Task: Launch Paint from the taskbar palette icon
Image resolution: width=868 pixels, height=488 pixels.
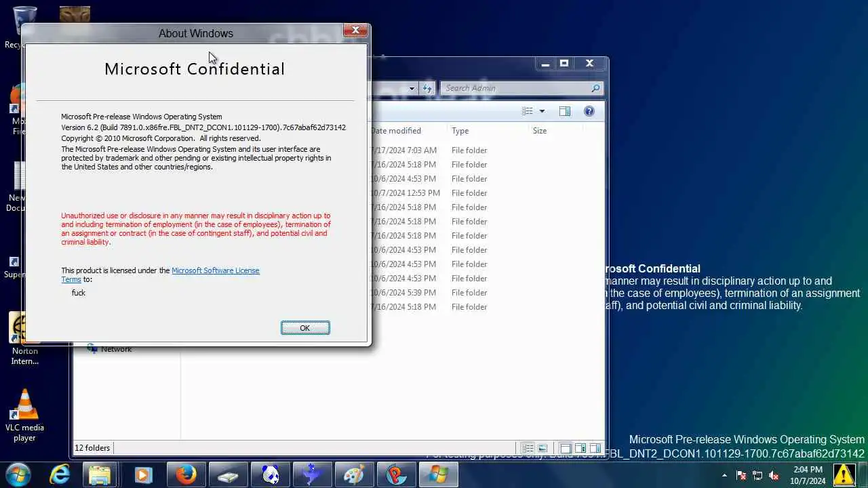Action: coord(353,474)
